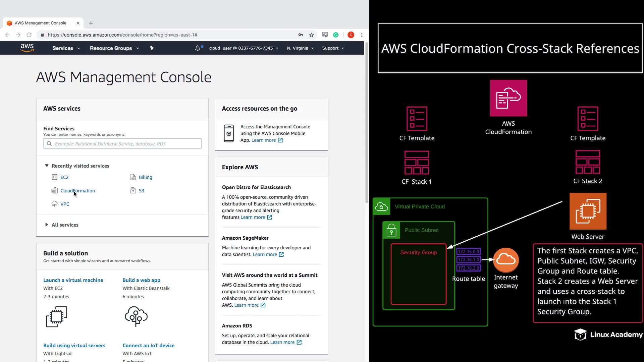Open the cloud_user account menu
644x362 pixels.
pyautogui.click(x=244, y=48)
